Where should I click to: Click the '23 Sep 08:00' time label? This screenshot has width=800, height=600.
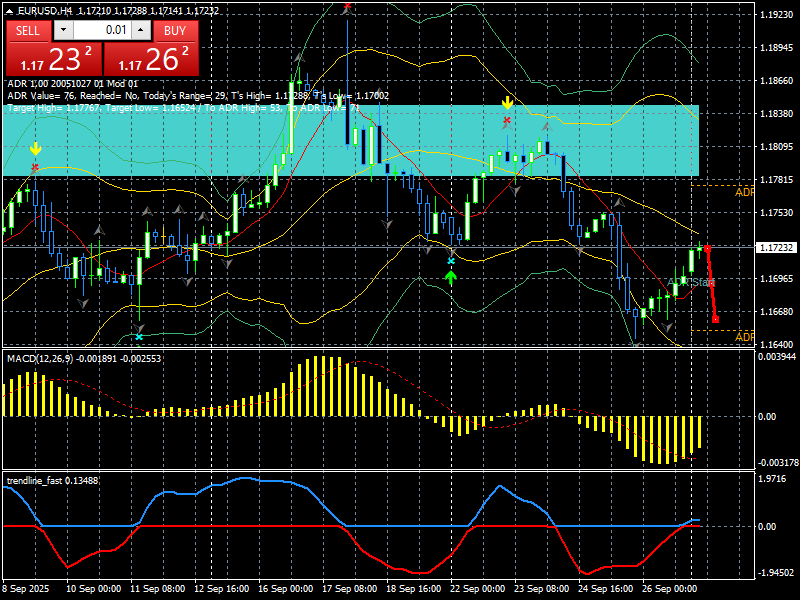pyautogui.click(x=542, y=588)
